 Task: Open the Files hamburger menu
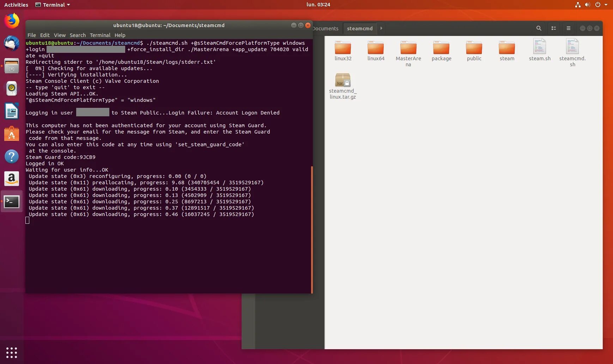click(x=569, y=28)
